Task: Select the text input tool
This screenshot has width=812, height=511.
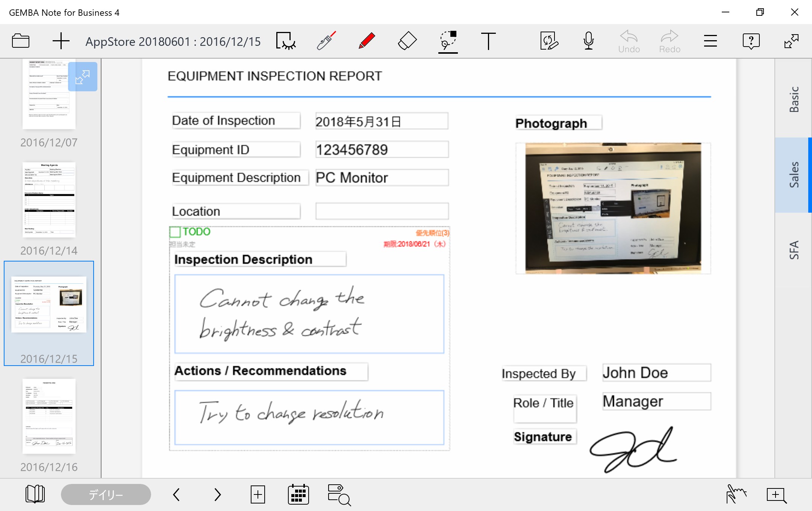Action: 488,41
